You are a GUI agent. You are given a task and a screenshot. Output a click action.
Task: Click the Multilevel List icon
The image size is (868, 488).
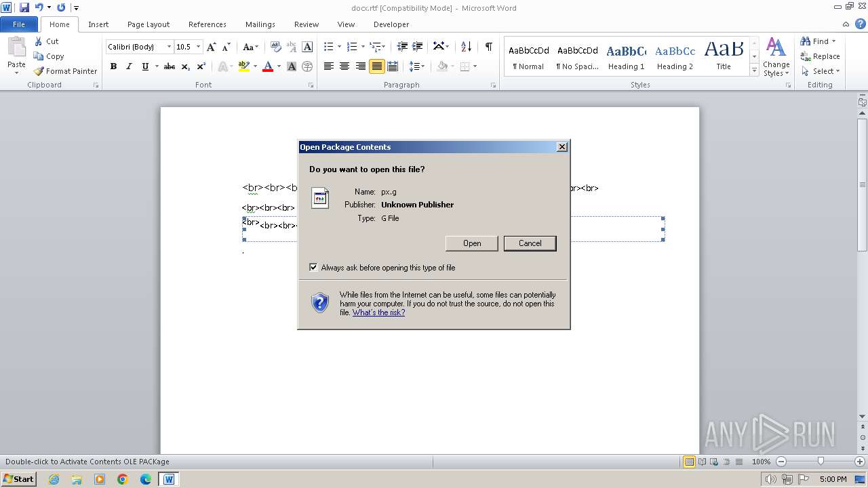(375, 47)
